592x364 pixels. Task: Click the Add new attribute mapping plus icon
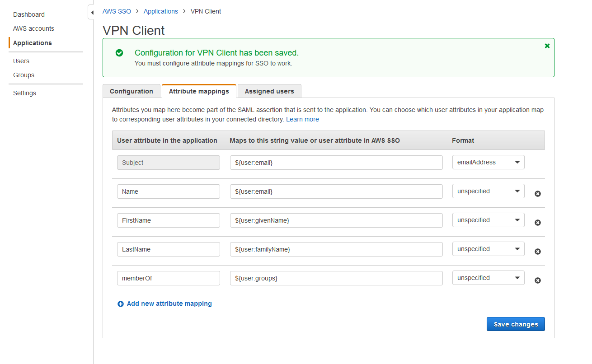point(120,303)
